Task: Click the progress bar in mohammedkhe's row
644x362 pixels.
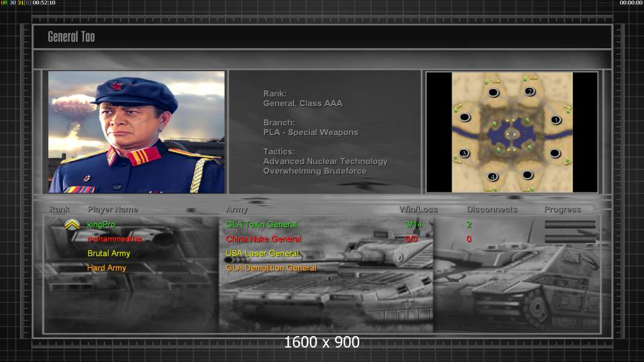Action: click(x=570, y=238)
